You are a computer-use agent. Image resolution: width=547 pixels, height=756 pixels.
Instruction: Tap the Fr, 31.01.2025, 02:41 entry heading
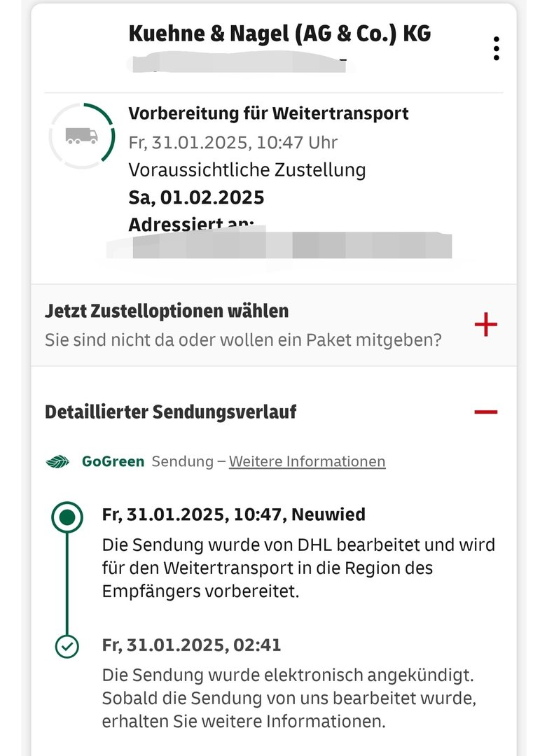(191, 645)
